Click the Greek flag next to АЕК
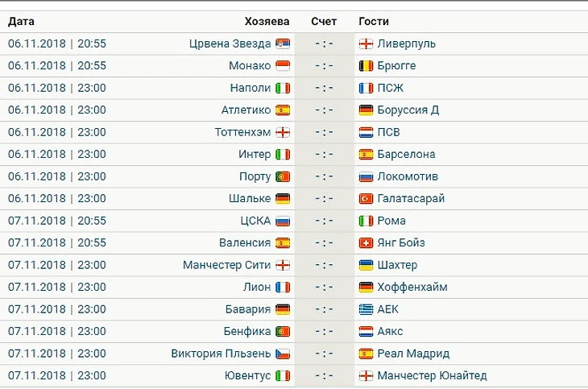 (x=366, y=309)
